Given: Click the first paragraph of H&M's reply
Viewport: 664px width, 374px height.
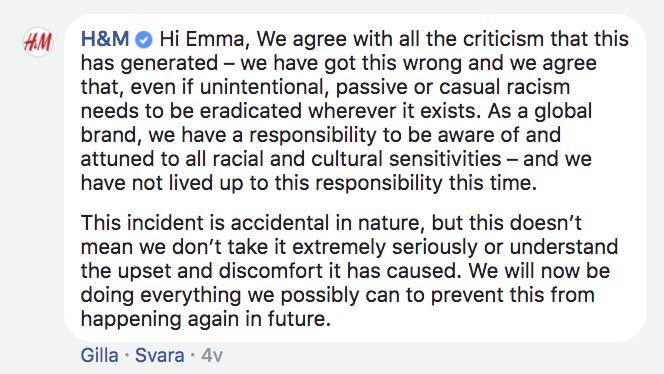Looking at the screenshot, I should pyautogui.click(x=355, y=111).
